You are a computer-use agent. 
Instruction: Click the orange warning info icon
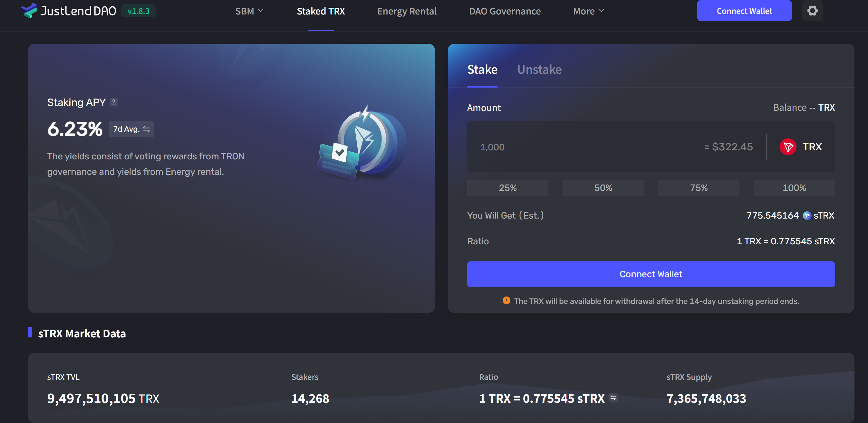[x=506, y=300]
